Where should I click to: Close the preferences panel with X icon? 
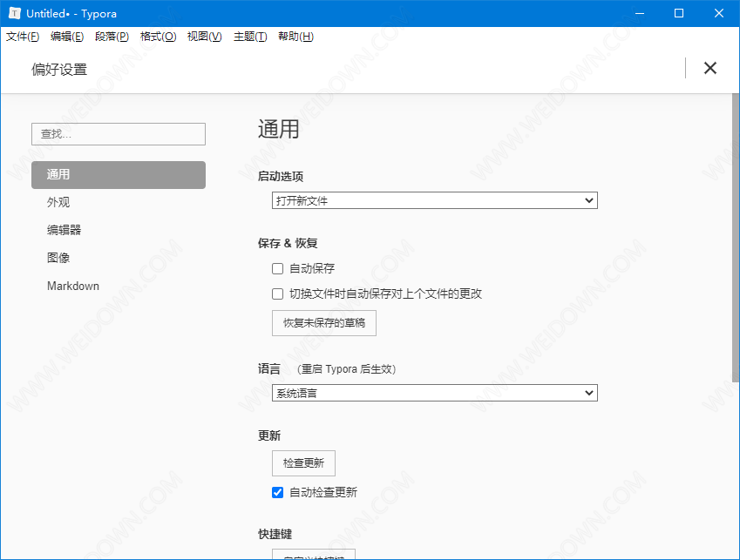pyautogui.click(x=709, y=68)
